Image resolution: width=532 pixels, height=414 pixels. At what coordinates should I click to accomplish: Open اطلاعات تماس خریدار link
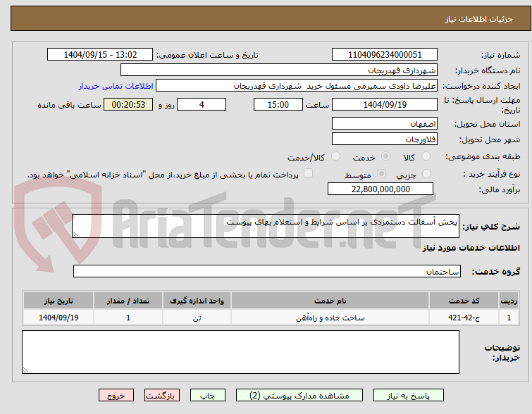(116, 86)
